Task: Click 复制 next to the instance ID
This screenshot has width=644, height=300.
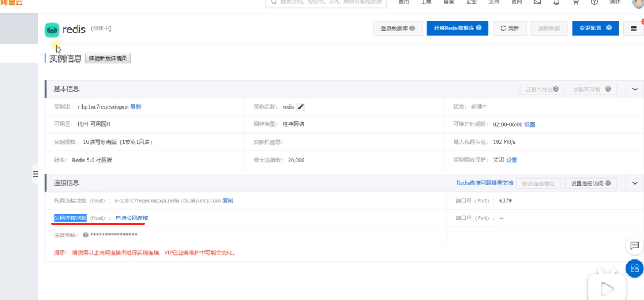Action: click(135, 107)
